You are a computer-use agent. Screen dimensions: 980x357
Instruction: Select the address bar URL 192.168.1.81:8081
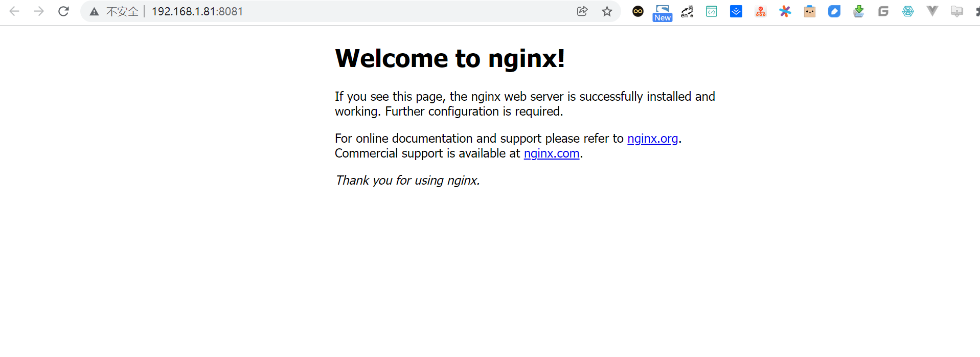197,11
